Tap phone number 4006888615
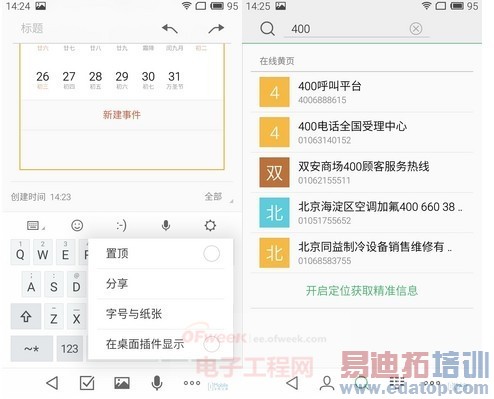Viewport: 494px width, 399px height. [322, 100]
